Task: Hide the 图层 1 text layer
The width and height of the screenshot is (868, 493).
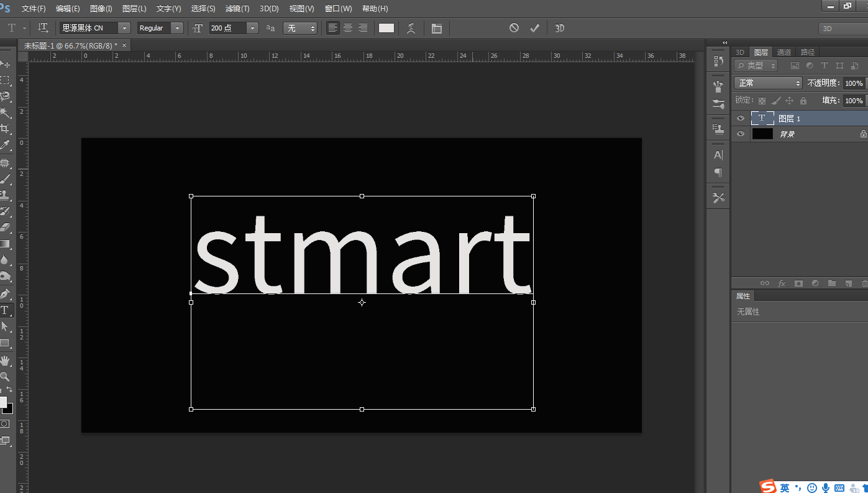Action: 740,118
